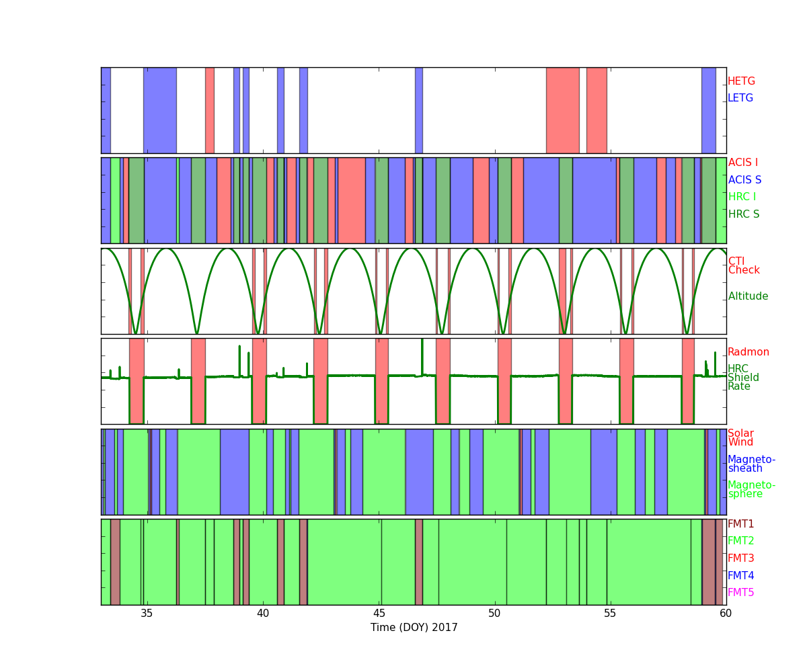The image size is (807, 672).
Task: Click the Magnetosphere legend label
Action: pos(751,490)
